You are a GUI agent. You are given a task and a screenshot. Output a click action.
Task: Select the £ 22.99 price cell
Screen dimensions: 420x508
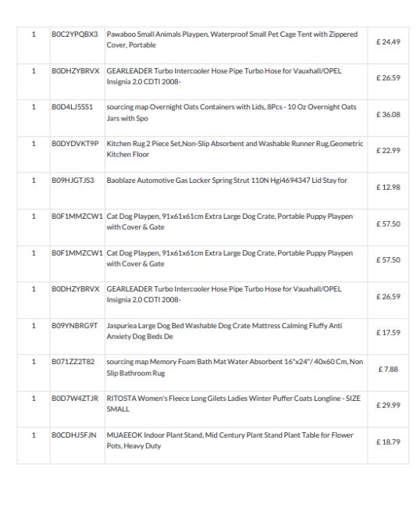tap(388, 151)
